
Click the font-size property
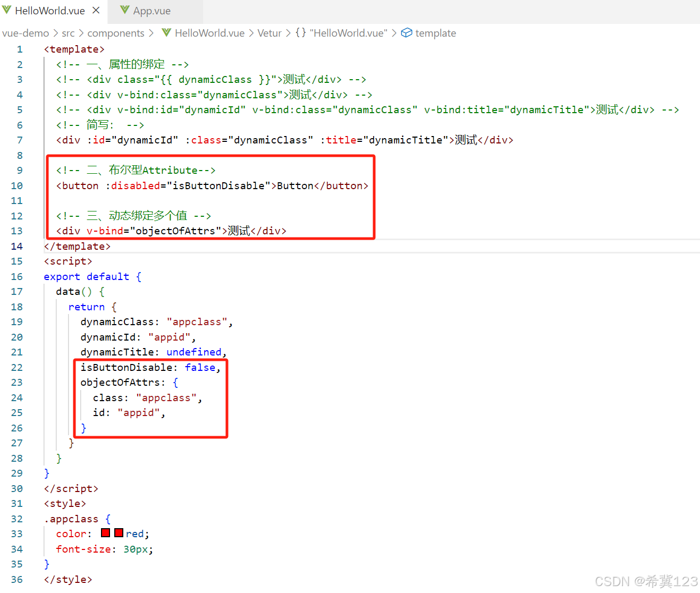[x=83, y=549]
